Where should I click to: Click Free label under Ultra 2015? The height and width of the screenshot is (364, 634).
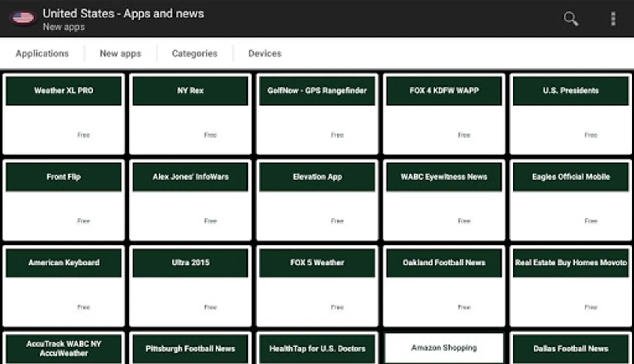tap(210, 307)
